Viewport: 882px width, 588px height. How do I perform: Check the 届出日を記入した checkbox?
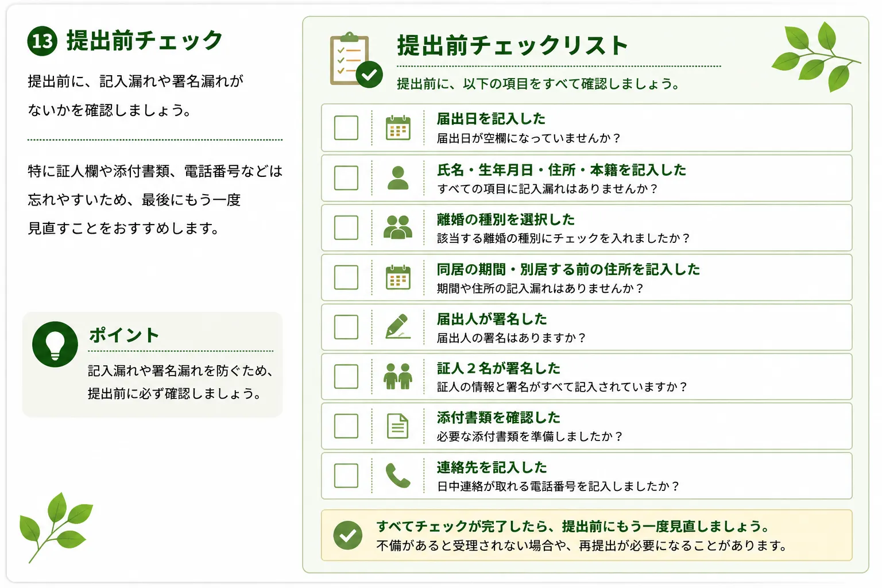click(x=346, y=127)
